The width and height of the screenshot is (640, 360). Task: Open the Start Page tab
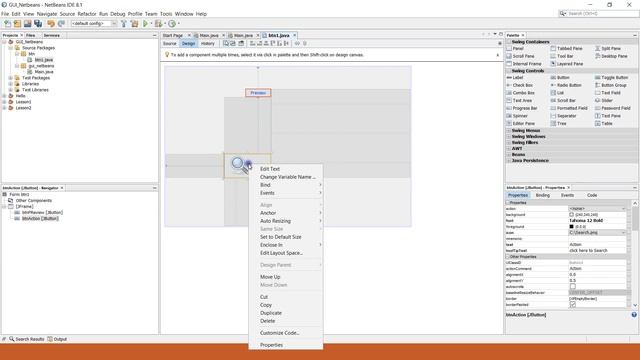click(x=173, y=36)
